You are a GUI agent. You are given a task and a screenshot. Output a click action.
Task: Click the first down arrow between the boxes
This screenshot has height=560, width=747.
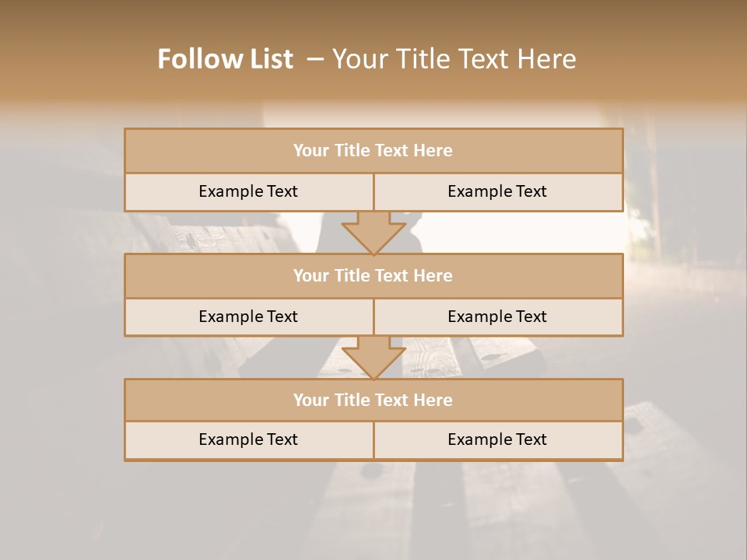tap(373, 233)
